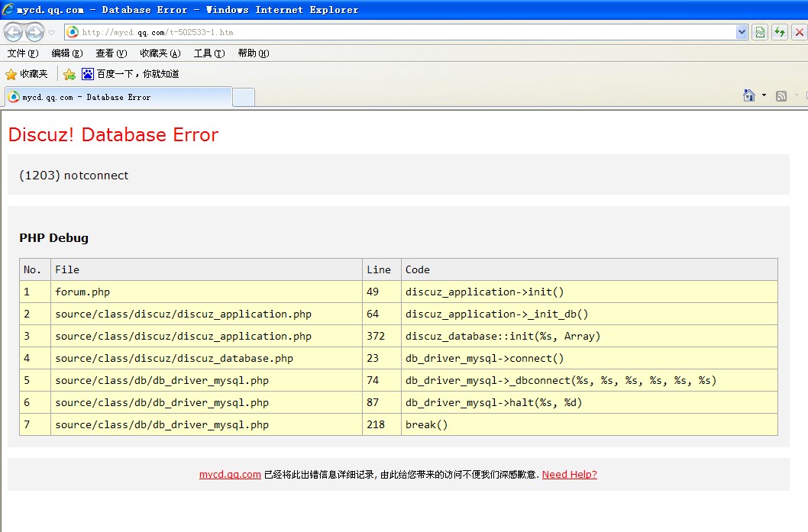808x532 pixels.
Task: Click the source/class/discuz/discuz_database.php cell
Action: click(x=207, y=358)
